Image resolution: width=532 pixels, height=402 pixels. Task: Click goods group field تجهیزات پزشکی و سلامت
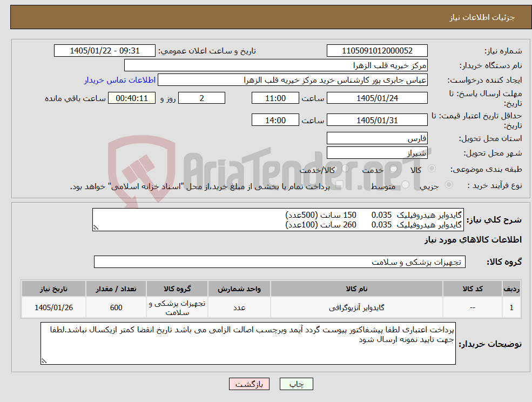[280, 262]
